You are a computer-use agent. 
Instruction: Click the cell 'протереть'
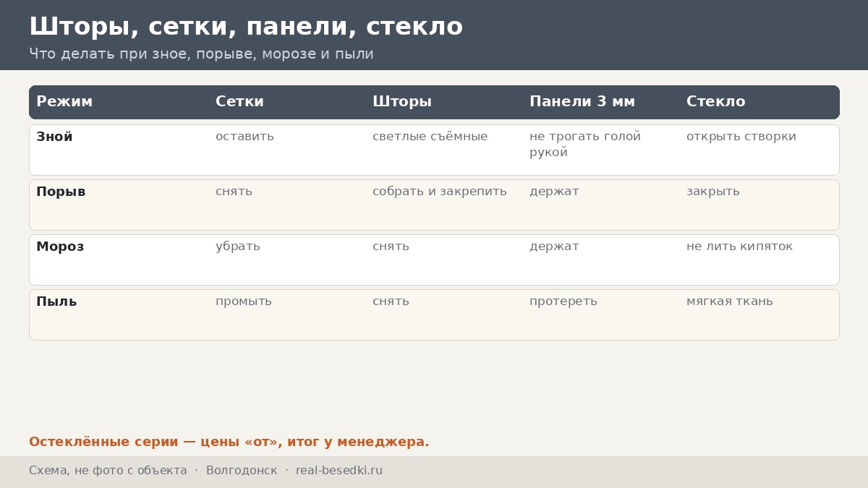coord(563,301)
